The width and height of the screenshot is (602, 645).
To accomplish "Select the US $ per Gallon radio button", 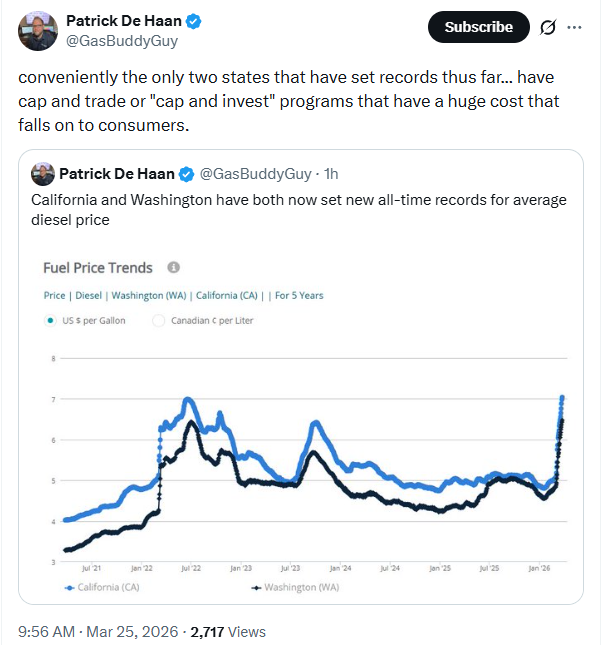I will point(50,321).
